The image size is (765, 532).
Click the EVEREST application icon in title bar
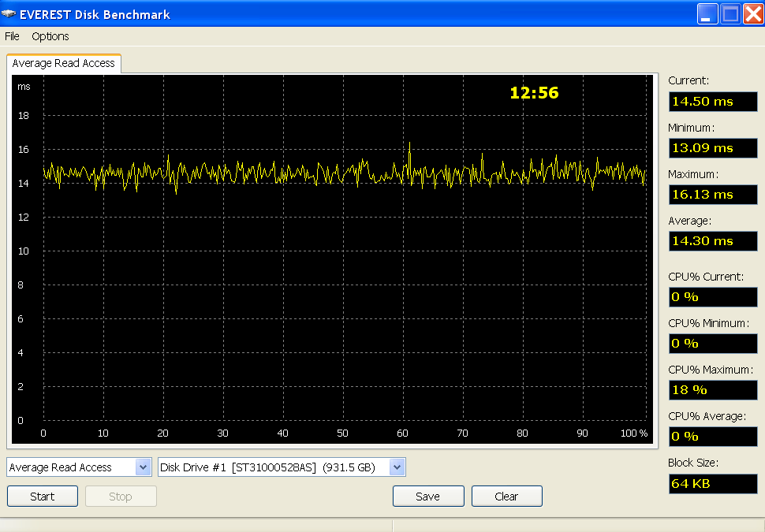tap(9, 13)
